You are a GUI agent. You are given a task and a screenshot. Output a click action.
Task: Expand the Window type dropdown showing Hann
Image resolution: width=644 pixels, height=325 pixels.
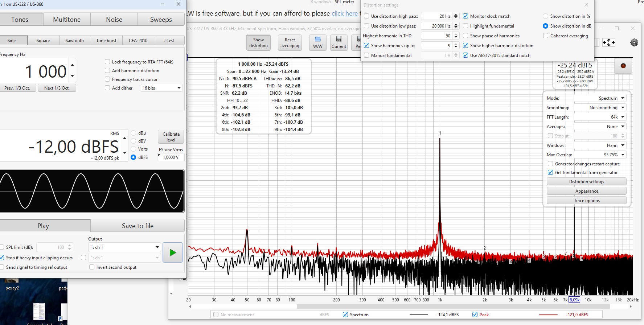[x=600, y=145]
